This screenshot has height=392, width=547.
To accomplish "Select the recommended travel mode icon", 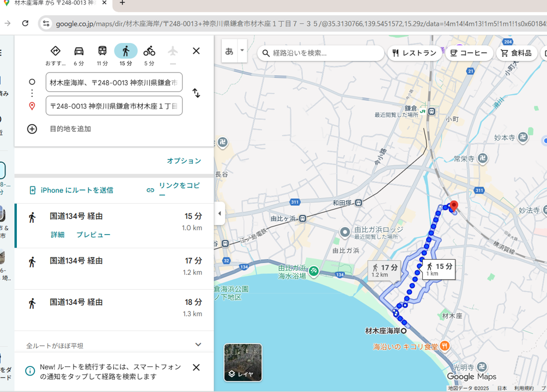I will tap(55, 51).
